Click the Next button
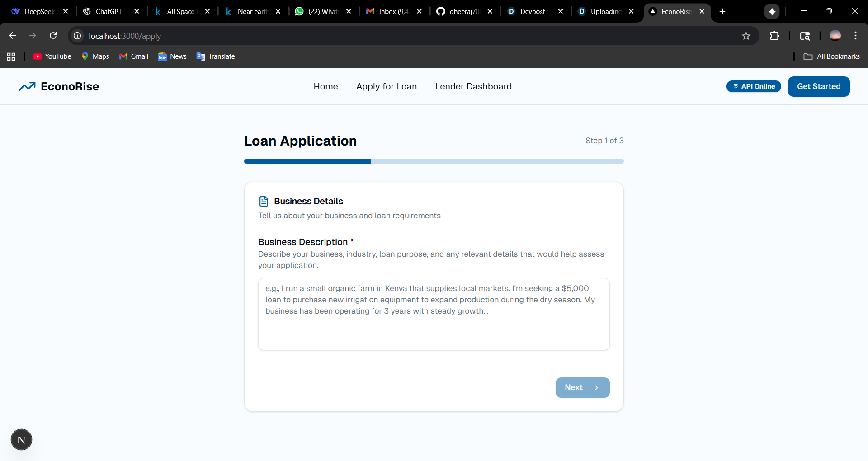The image size is (868, 461). 582,387
